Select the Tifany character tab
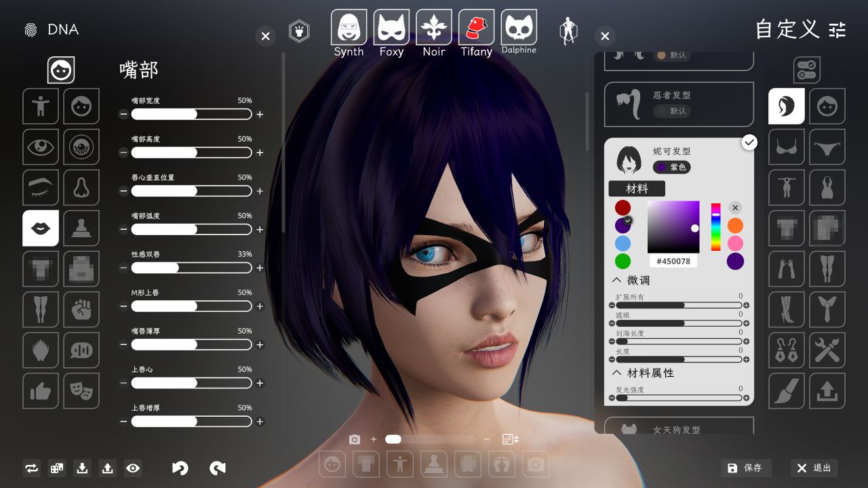This screenshot has height=488, width=868. click(x=476, y=33)
